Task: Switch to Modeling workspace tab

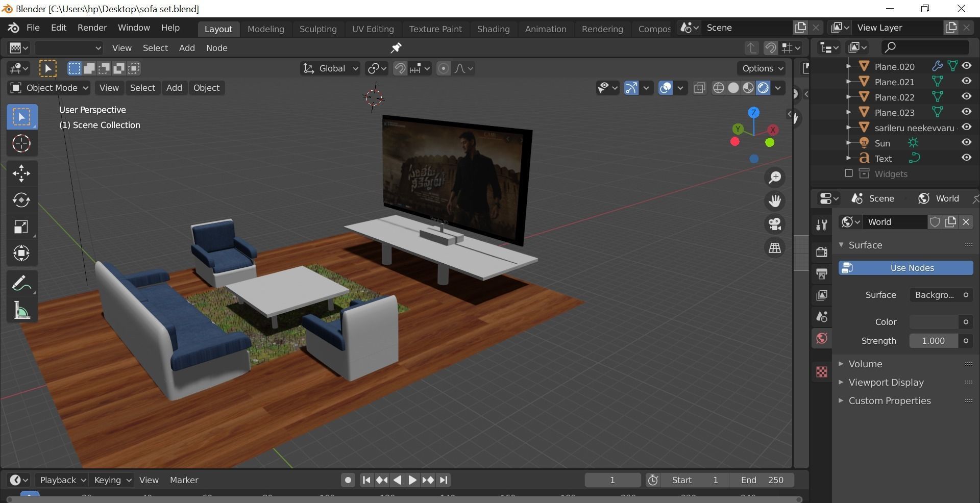Action: (x=265, y=29)
